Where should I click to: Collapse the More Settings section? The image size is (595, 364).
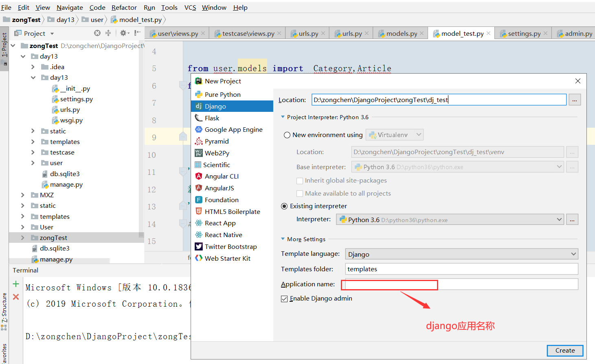coord(283,239)
